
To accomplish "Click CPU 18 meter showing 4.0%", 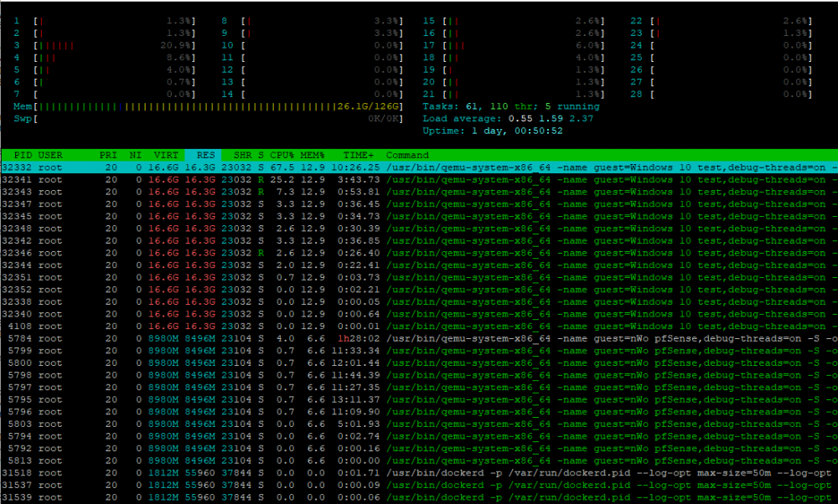I will coord(514,58).
